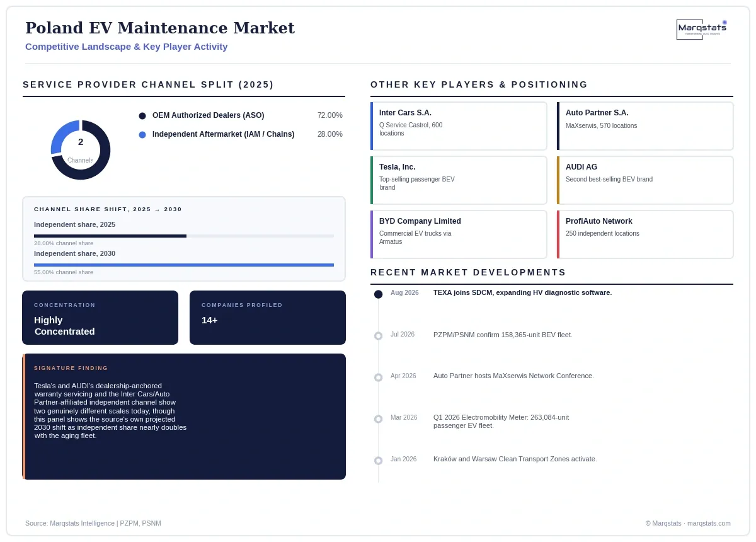The height and width of the screenshot is (542, 756).
Task: Click the Source: Marqstats Intelligence footer text
Action: (93, 523)
